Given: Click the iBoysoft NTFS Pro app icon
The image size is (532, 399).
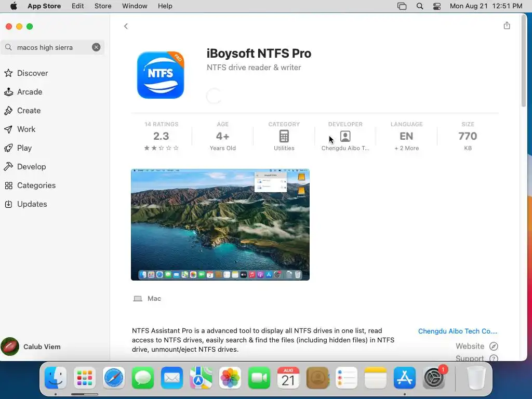Looking at the screenshot, I should (161, 75).
